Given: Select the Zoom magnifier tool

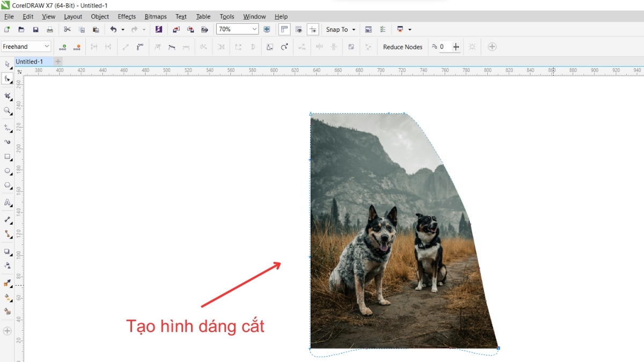Looking at the screenshot, I should pos(8,110).
